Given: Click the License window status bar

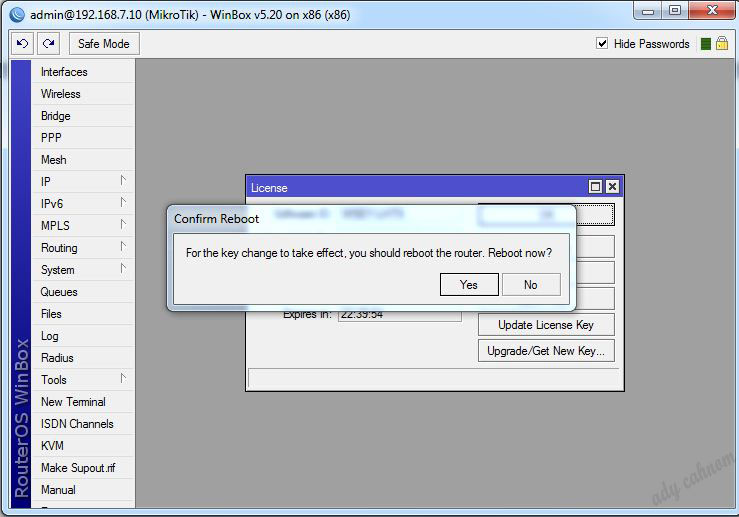Looking at the screenshot, I should tap(434, 378).
